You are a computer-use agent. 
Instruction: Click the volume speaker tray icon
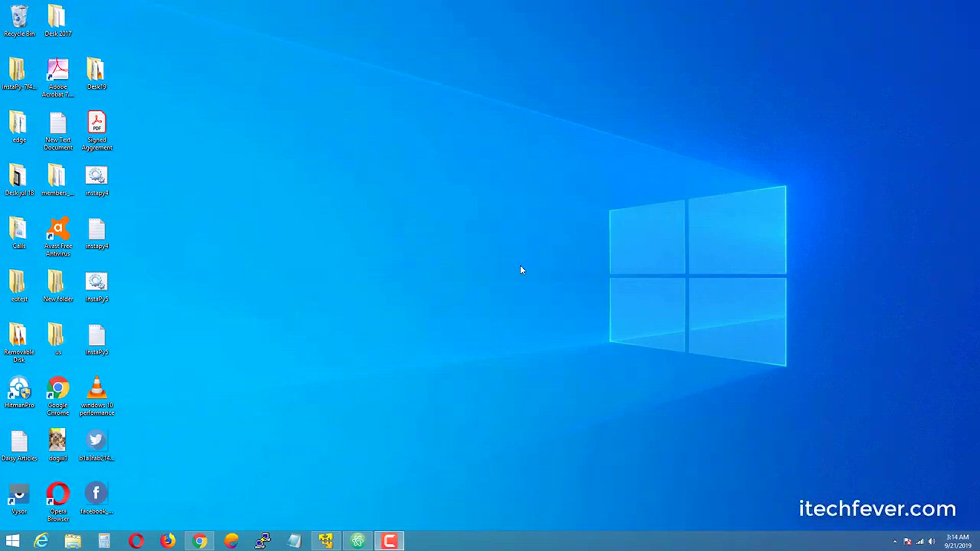(x=932, y=541)
